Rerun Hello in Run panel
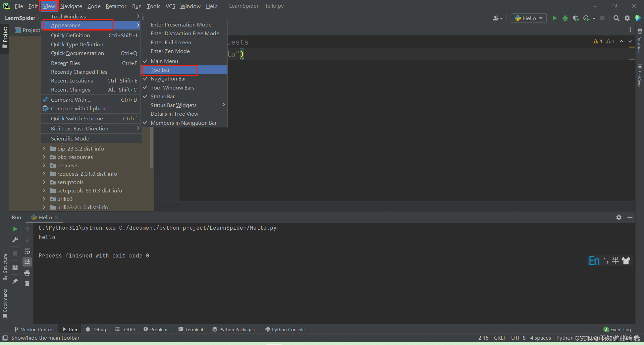This screenshot has width=644, height=345. 15,229
